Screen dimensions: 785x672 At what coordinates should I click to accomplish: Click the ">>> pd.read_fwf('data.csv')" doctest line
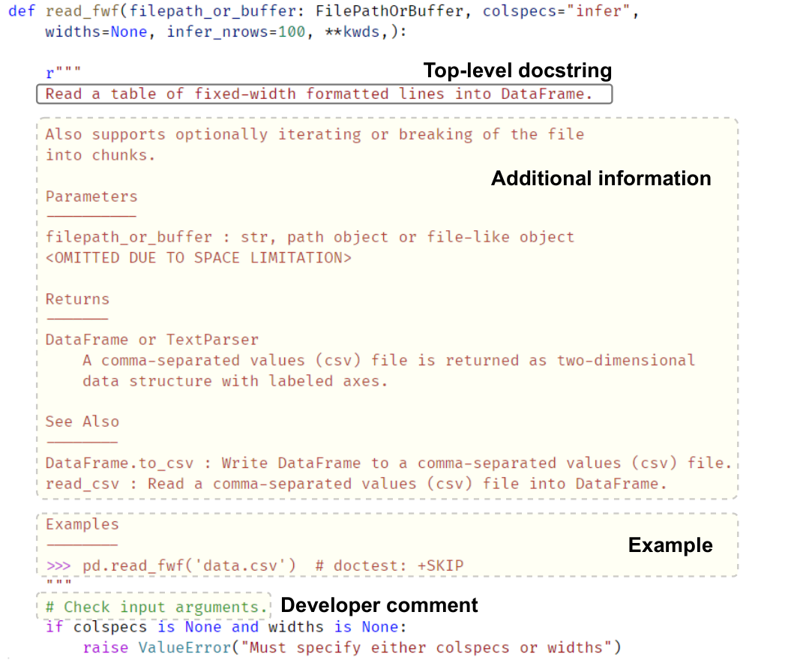pyautogui.click(x=254, y=565)
